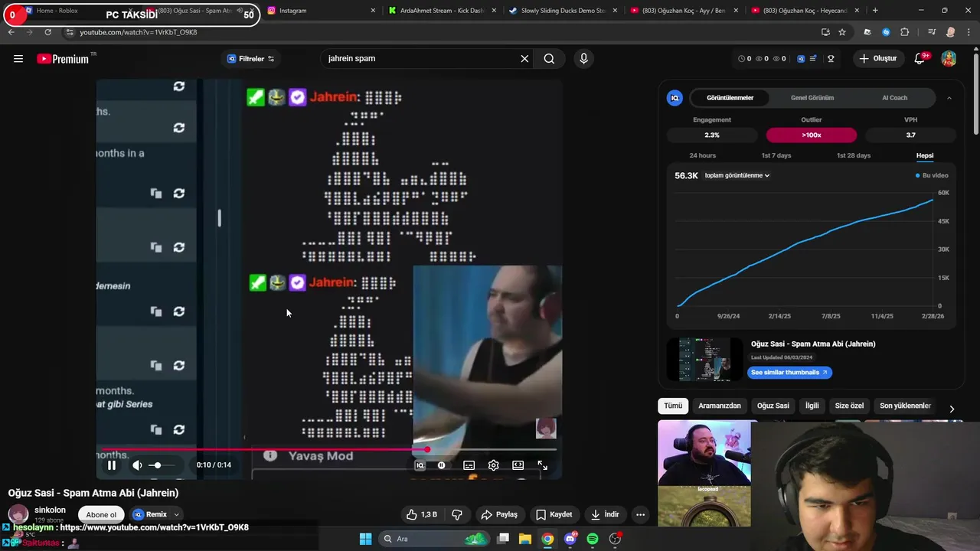980x551 pixels.
Task: Open Discord from the taskbar
Action: pos(570,539)
